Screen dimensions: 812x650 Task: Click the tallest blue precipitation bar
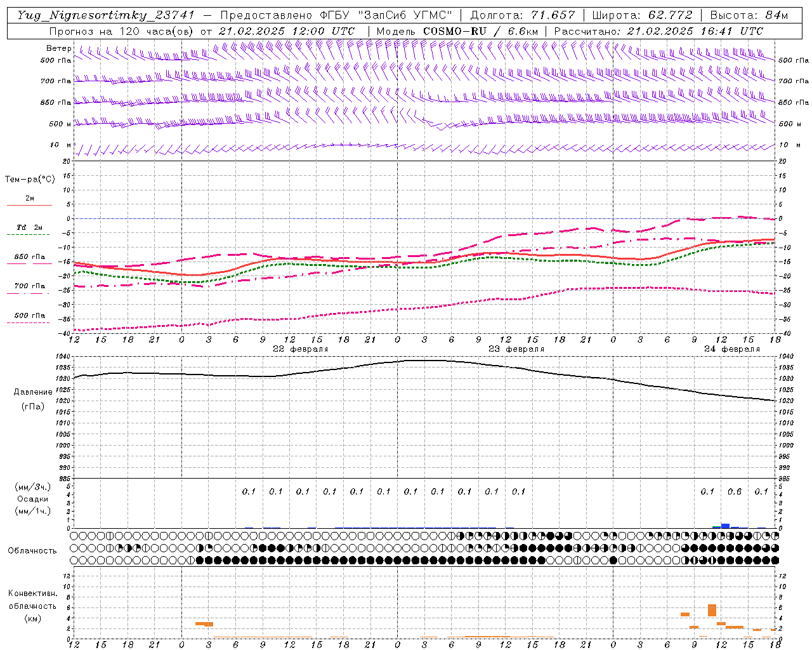[726, 526]
